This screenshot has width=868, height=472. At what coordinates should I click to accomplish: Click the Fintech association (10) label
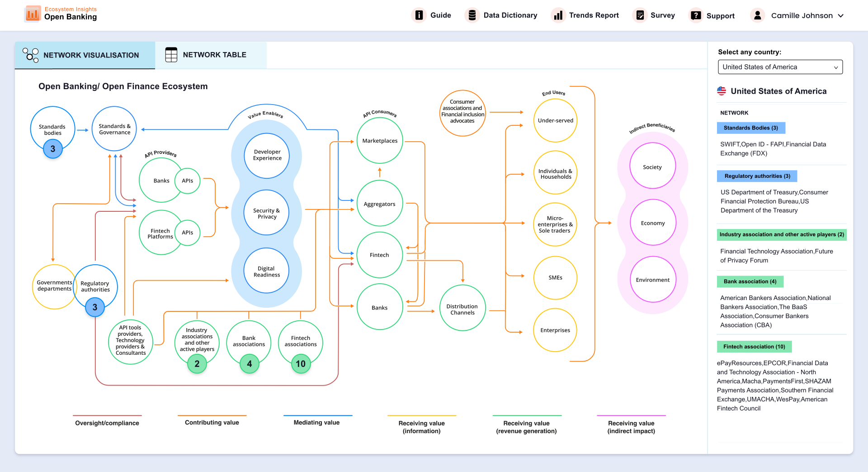click(x=754, y=347)
